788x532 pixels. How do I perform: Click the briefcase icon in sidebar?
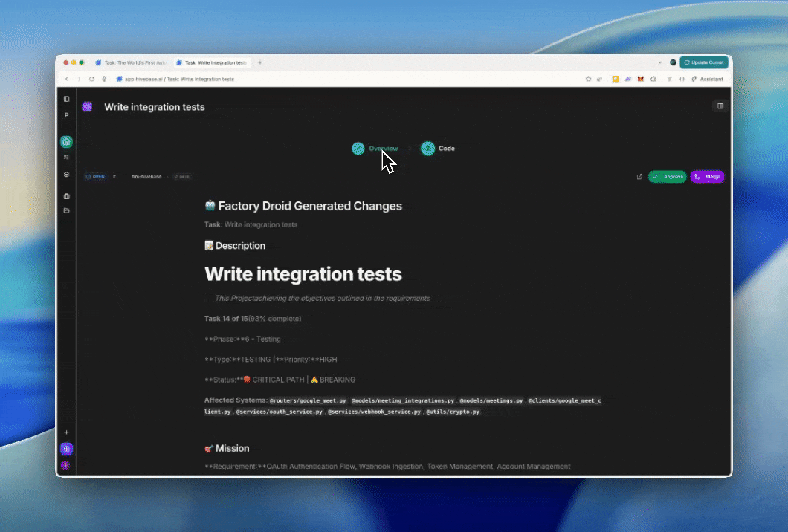tap(66, 196)
